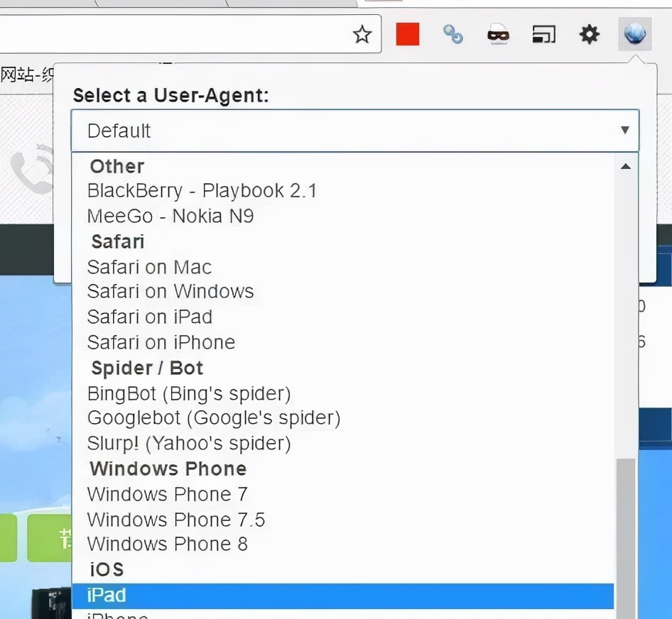Click the Spider / Bot group header

[x=147, y=368]
